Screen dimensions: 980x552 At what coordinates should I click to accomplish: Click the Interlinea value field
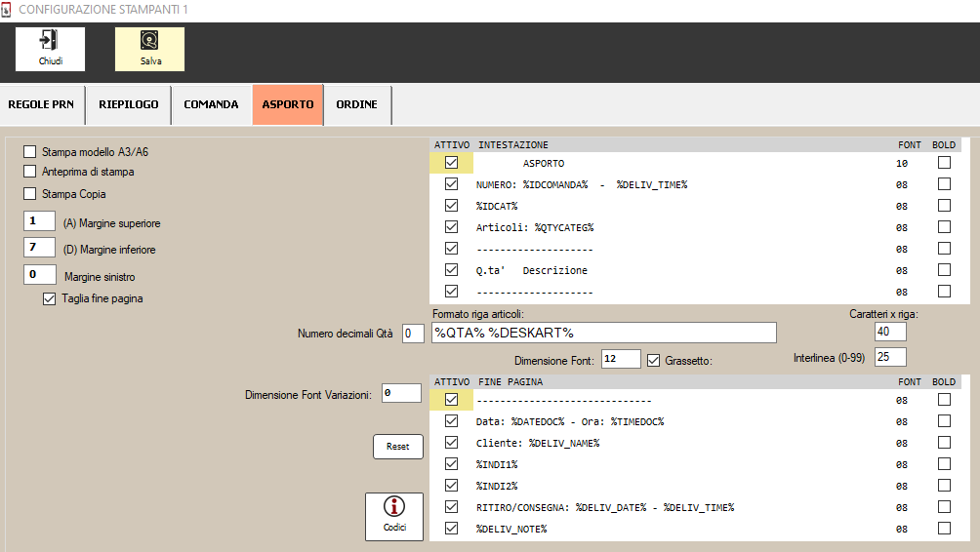tap(890, 357)
